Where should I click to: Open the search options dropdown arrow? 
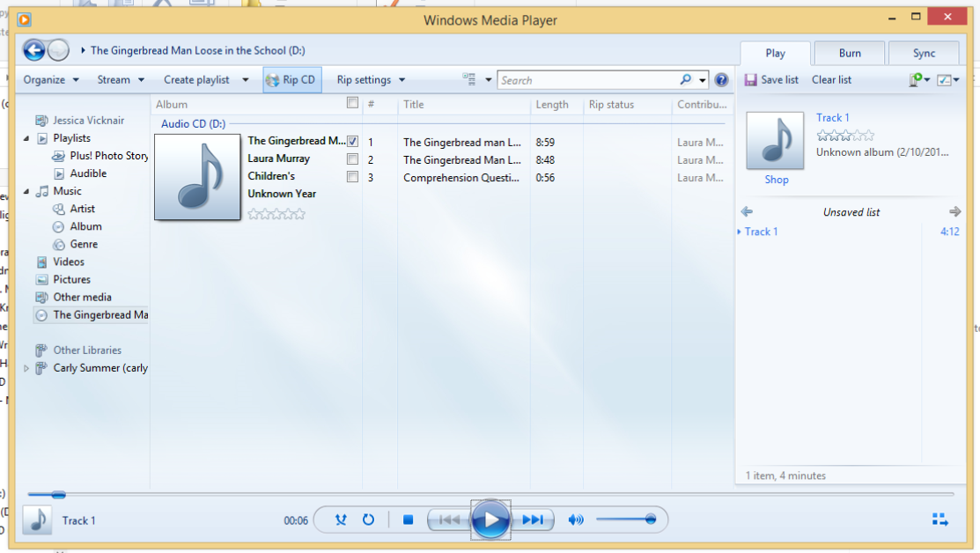(x=703, y=80)
